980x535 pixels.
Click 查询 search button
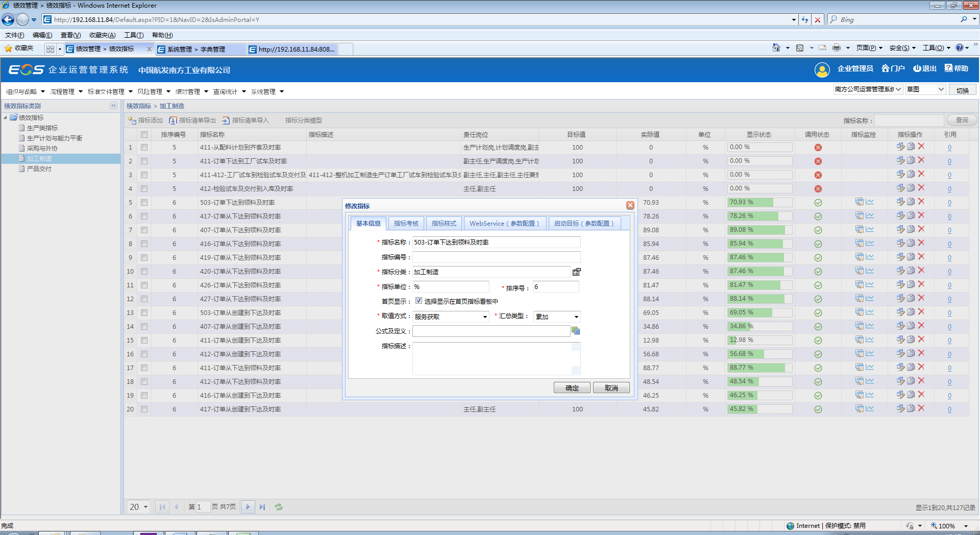(962, 120)
